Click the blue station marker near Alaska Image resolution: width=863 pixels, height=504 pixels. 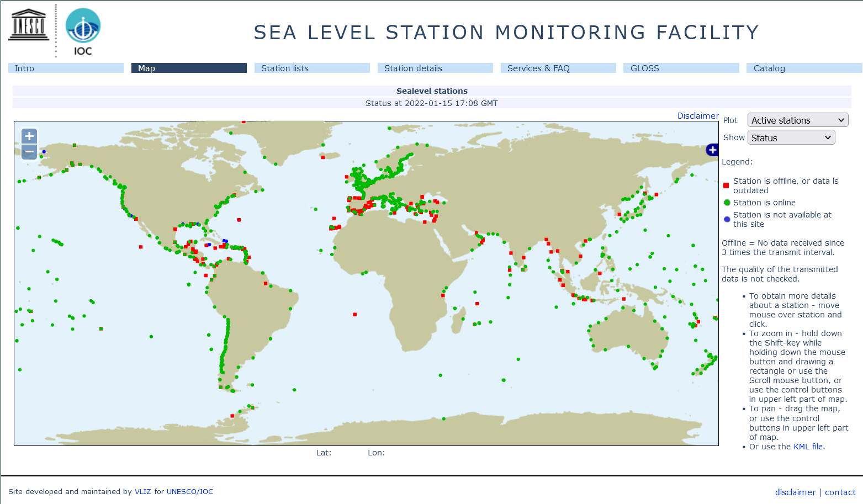click(44, 151)
